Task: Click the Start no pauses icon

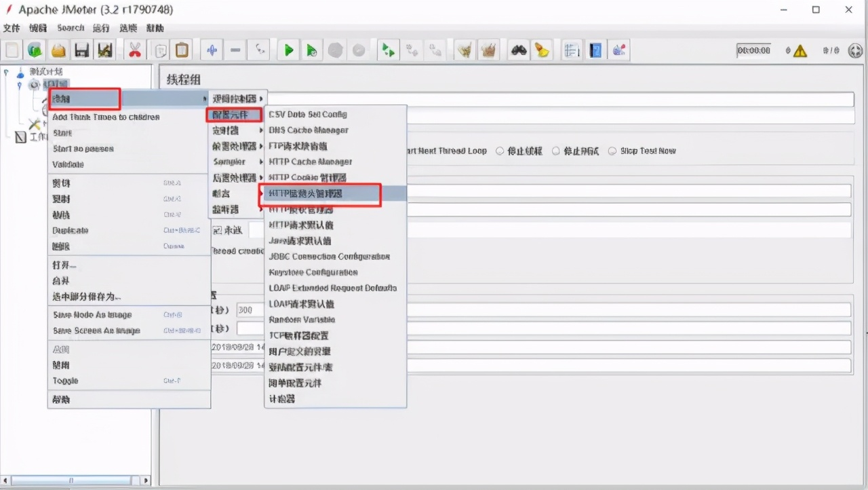Action: point(312,50)
